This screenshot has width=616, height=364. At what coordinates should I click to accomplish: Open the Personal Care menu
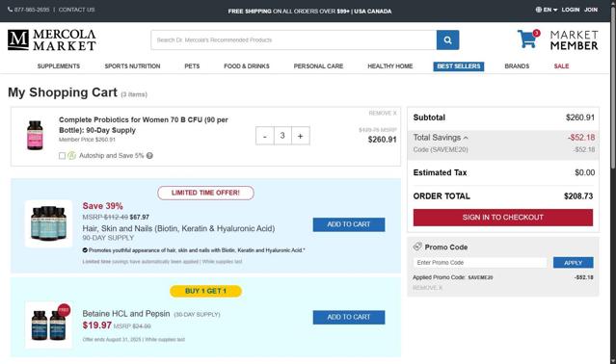coord(319,66)
